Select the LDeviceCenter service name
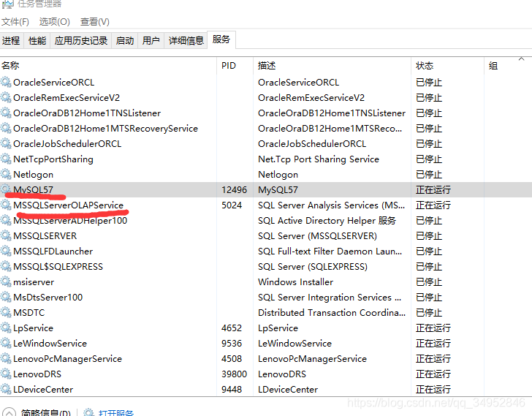The height and width of the screenshot is (416, 532). click(43, 389)
